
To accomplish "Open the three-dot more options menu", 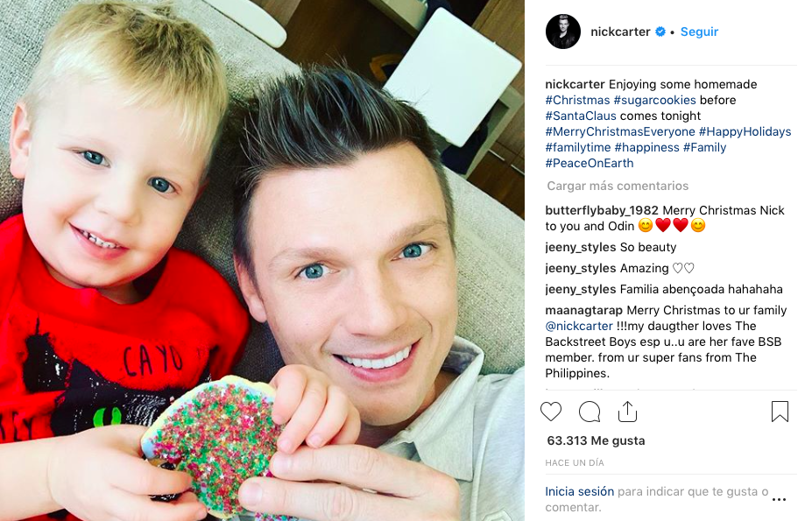I will click(779, 500).
